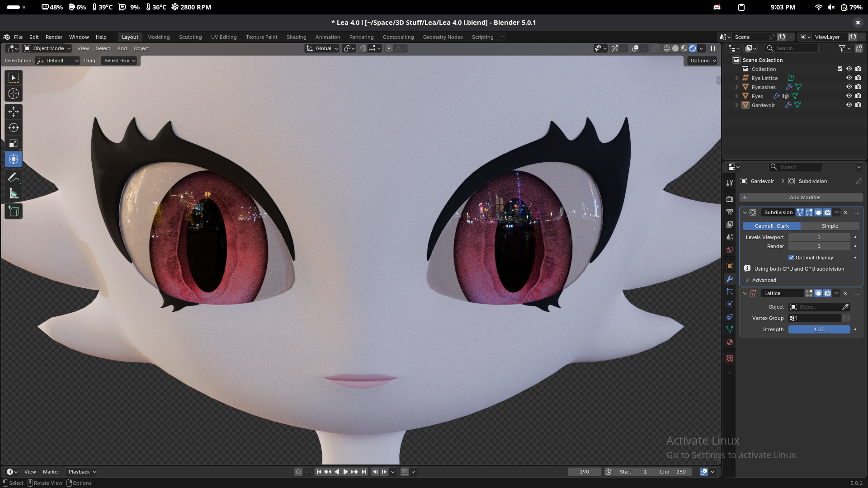The image size is (868, 488).
Task: Expand the Eye Lattice tree item
Action: (x=736, y=78)
